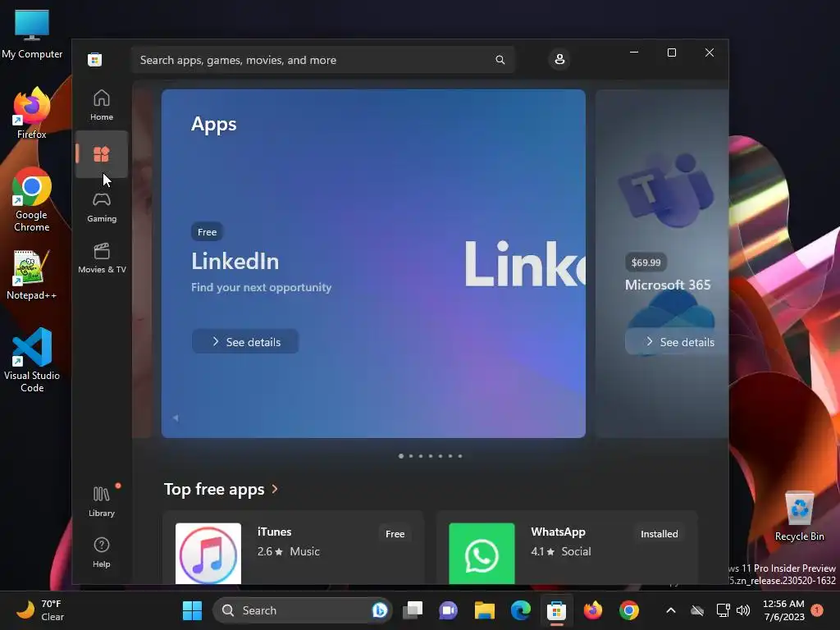Screen dimensions: 840x630
Task: Open the Windows Start menu
Action: (x=192, y=610)
